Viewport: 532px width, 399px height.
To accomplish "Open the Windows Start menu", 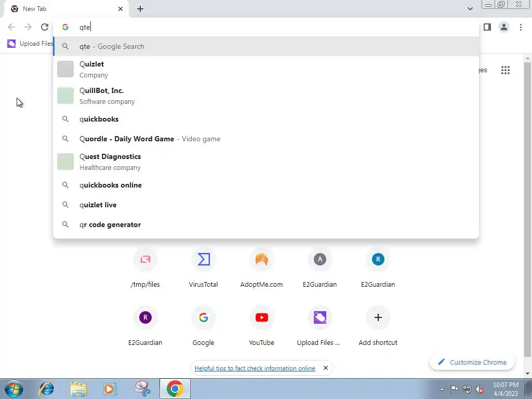I will pyautogui.click(x=14, y=389).
